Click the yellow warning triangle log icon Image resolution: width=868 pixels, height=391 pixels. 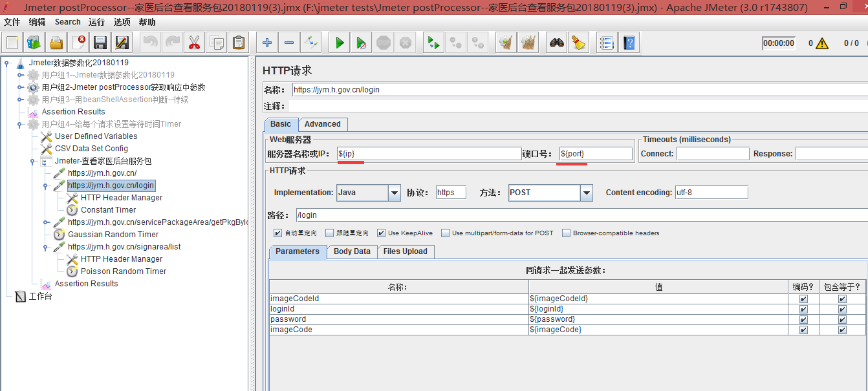[x=821, y=43]
